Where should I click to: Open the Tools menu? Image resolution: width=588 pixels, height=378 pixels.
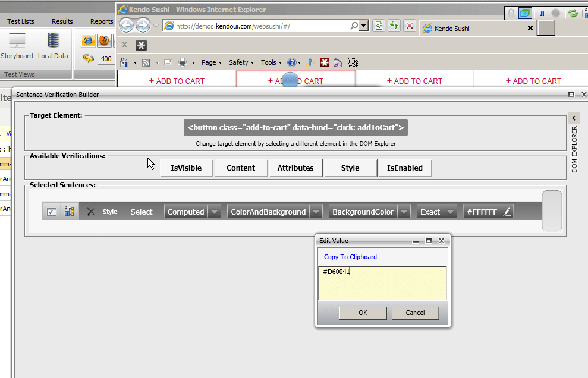[x=271, y=62]
